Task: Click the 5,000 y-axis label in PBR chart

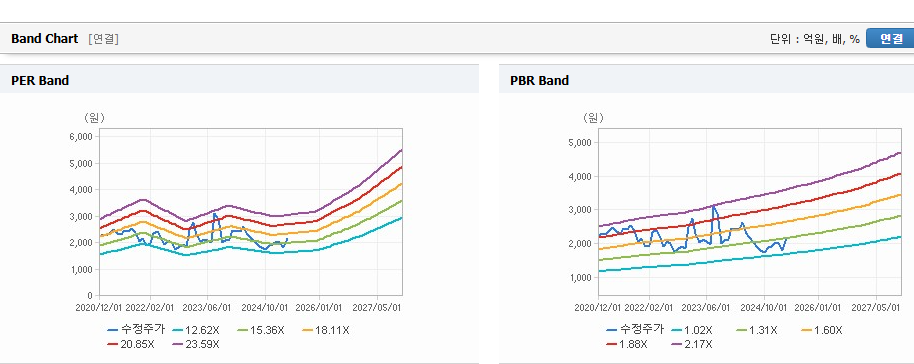Action: click(579, 142)
